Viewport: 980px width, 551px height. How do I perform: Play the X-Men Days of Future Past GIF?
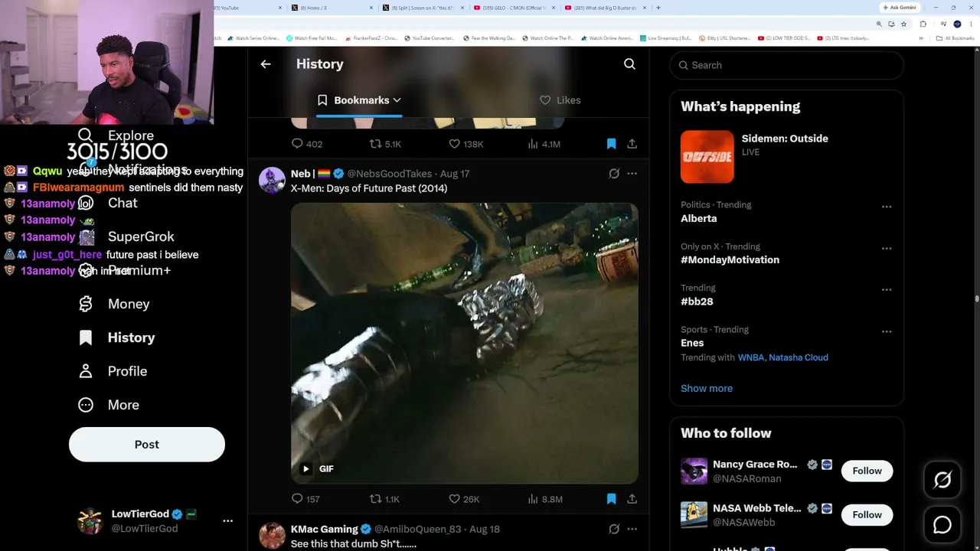coord(305,469)
